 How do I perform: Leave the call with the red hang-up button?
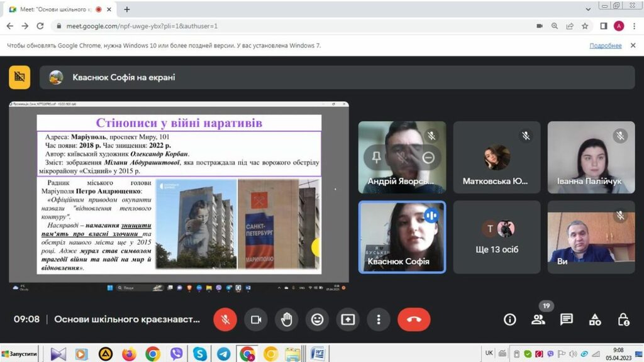pyautogui.click(x=414, y=319)
